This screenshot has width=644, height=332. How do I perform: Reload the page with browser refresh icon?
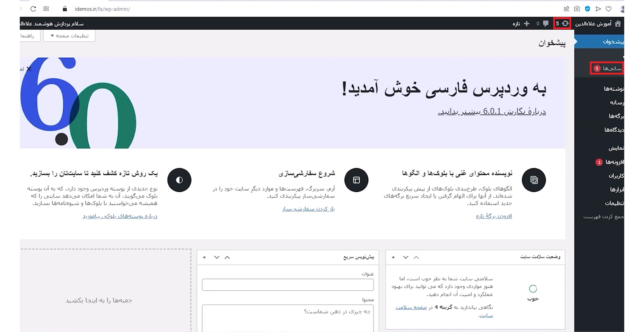point(33,9)
